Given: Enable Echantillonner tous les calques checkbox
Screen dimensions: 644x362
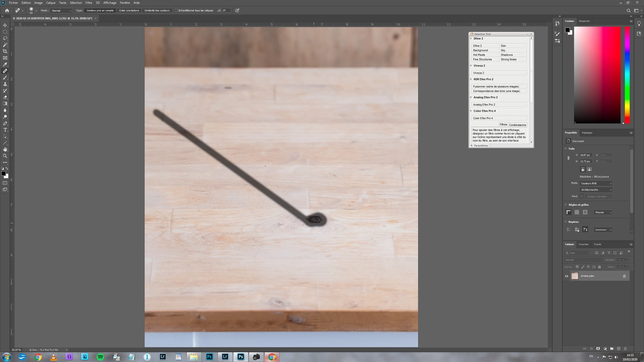Looking at the screenshot, I should point(176,11).
